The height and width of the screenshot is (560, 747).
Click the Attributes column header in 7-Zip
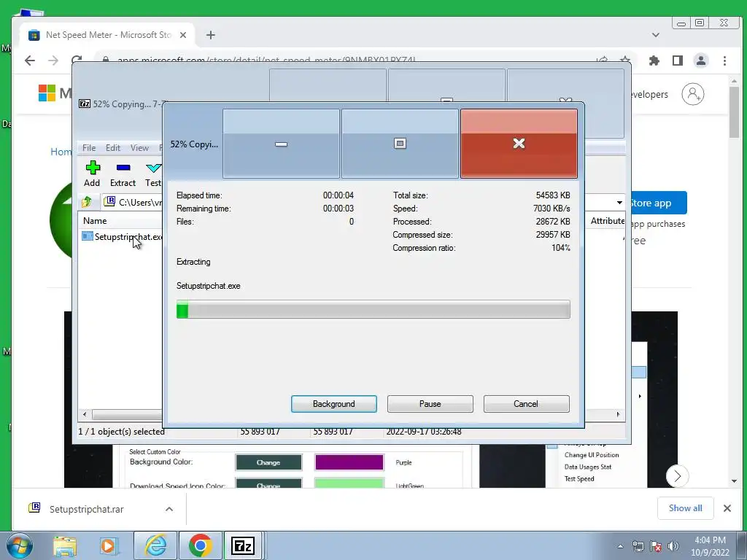[608, 220]
